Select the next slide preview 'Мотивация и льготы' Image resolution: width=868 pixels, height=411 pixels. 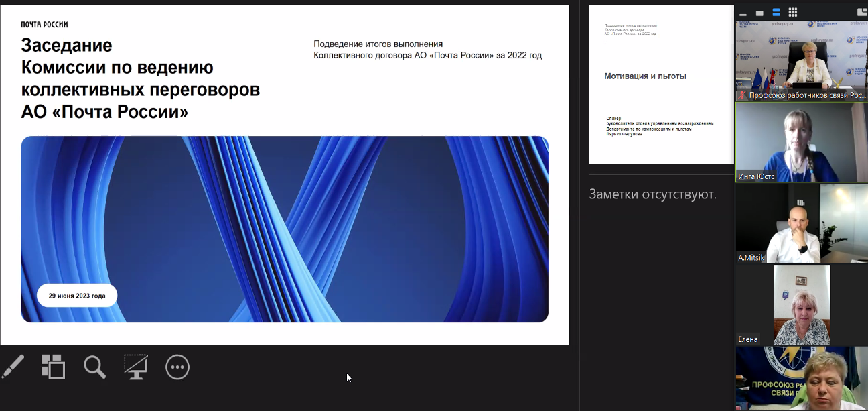tap(662, 84)
